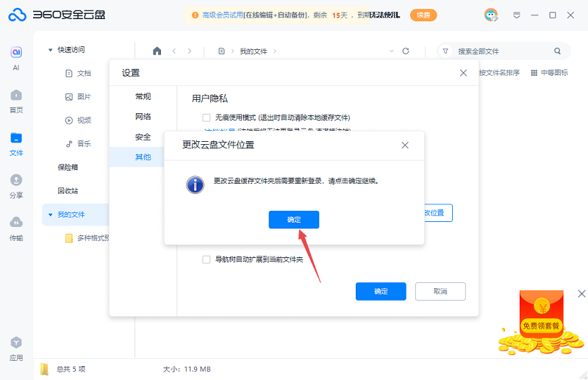This screenshot has width=588, height=380.
Task: Switch to 网络 settings tab
Action: tap(143, 117)
